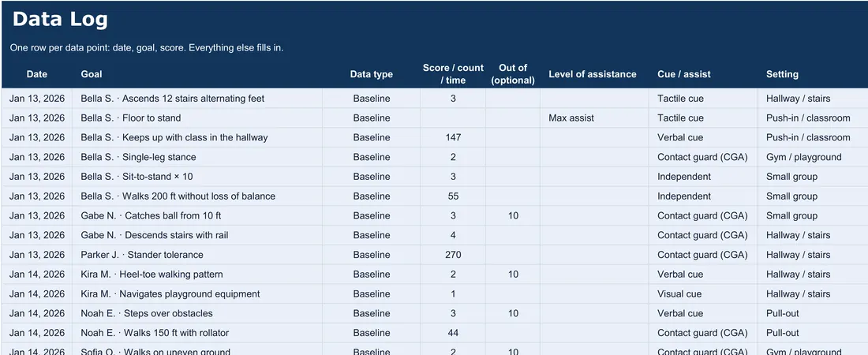Click empty score cell in Floor to stand row
Image resolution: width=868 pixels, height=355 pixels.
453,118
